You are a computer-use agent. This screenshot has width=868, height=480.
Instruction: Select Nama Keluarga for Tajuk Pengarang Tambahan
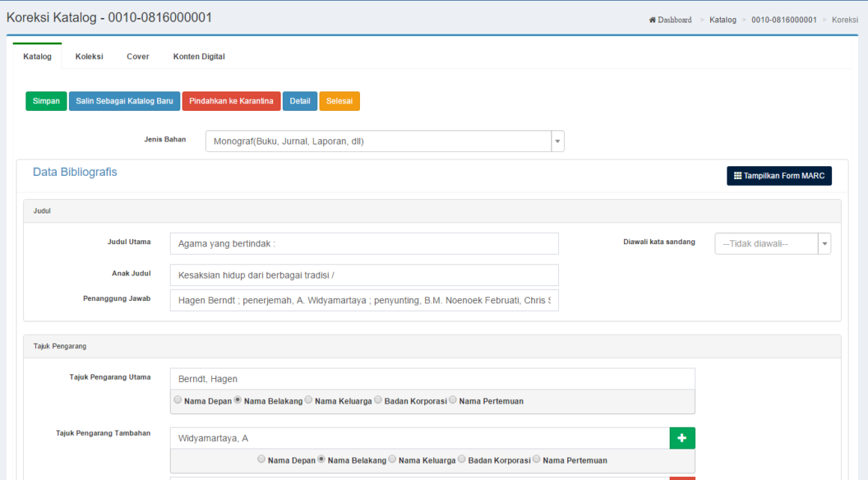(392, 460)
